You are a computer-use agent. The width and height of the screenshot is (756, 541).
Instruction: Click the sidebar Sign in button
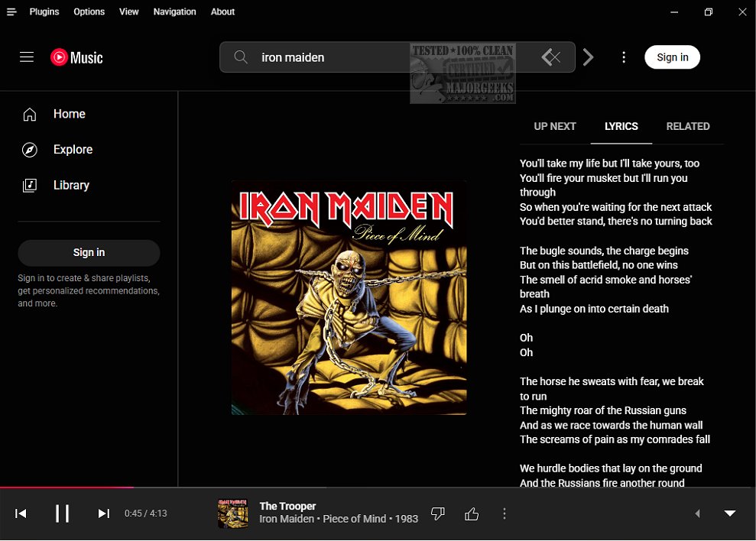click(89, 253)
